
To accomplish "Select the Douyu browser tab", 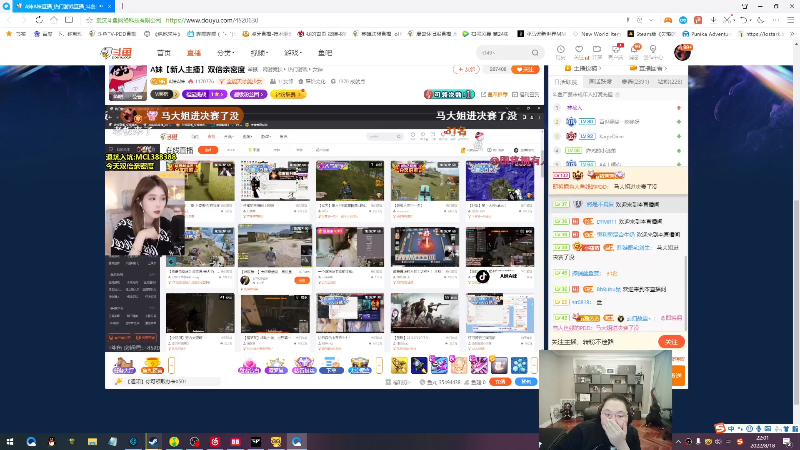I will tap(64, 6).
